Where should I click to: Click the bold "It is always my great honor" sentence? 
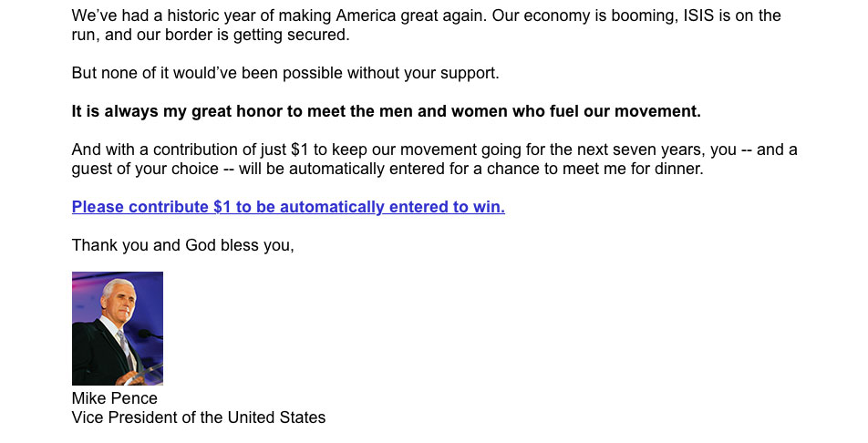pyautogui.click(x=386, y=111)
